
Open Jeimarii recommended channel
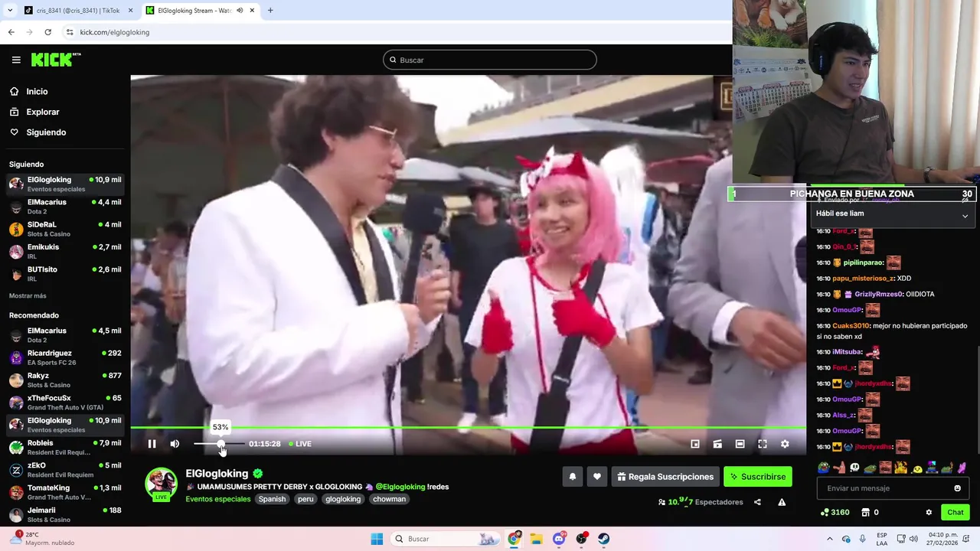click(x=65, y=515)
